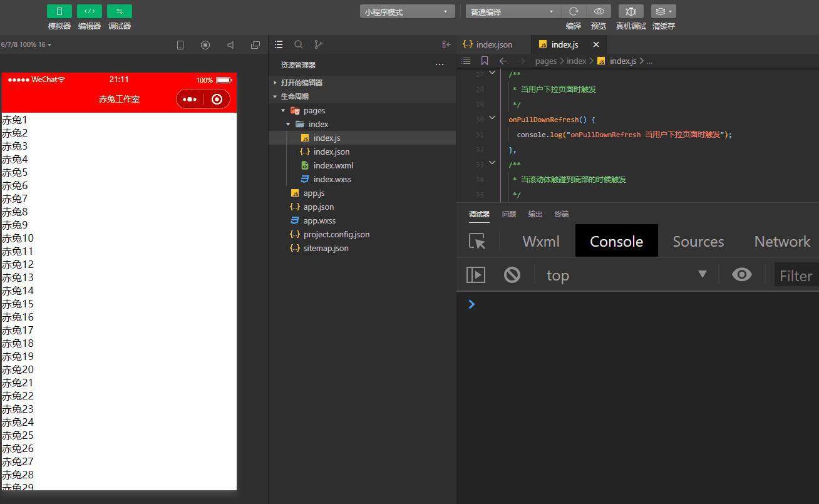Clear console with the ban icon
The width and height of the screenshot is (819, 504).
click(512, 275)
